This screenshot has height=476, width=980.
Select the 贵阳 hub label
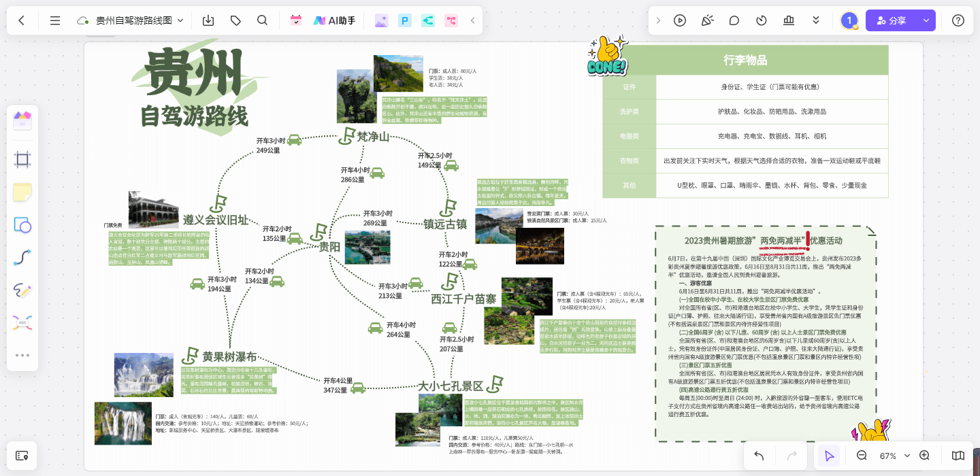point(330,247)
